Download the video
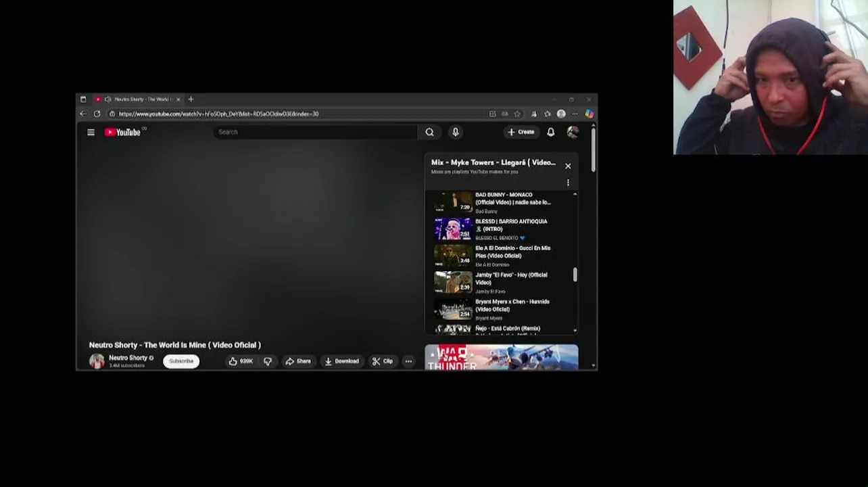This screenshot has width=868, height=487. (x=341, y=361)
